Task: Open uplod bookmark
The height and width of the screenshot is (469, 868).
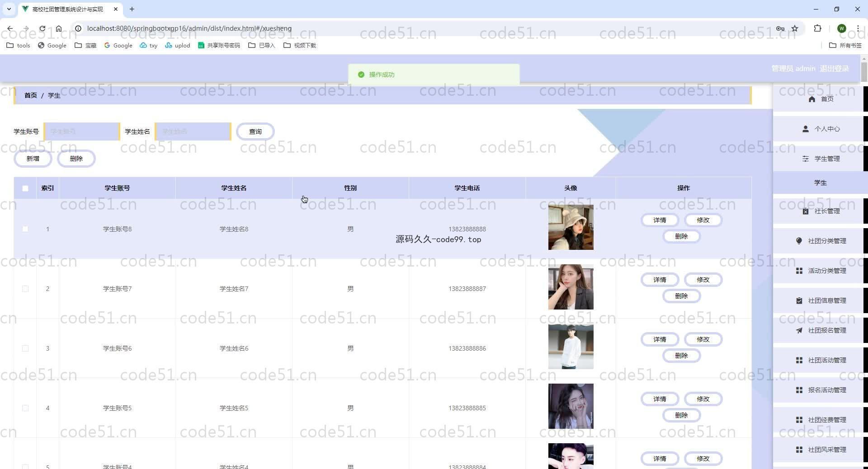Action: pyautogui.click(x=177, y=45)
